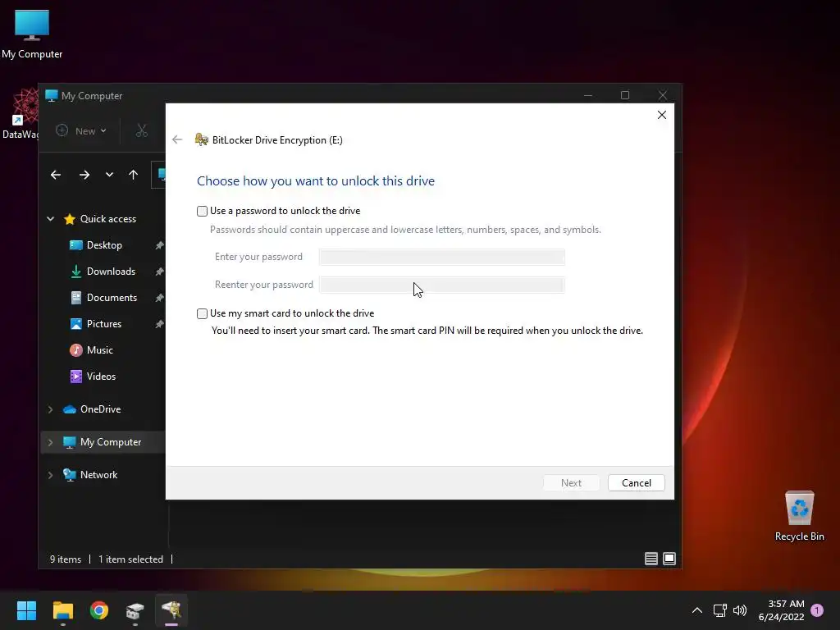The width and height of the screenshot is (840, 630).
Task: Show hidden system tray icons
Action: point(697,610)
